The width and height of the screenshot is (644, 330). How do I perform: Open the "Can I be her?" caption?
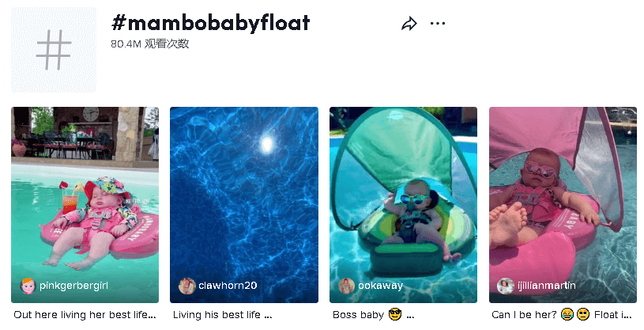click(562, 315)
